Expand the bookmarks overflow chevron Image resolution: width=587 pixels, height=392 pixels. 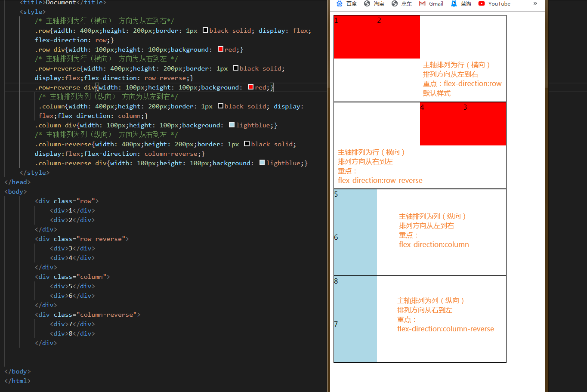535,3
